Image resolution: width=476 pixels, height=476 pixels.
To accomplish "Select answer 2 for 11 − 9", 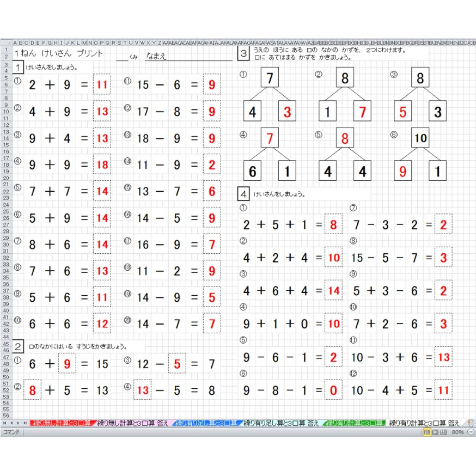I will tap(212, 164).
